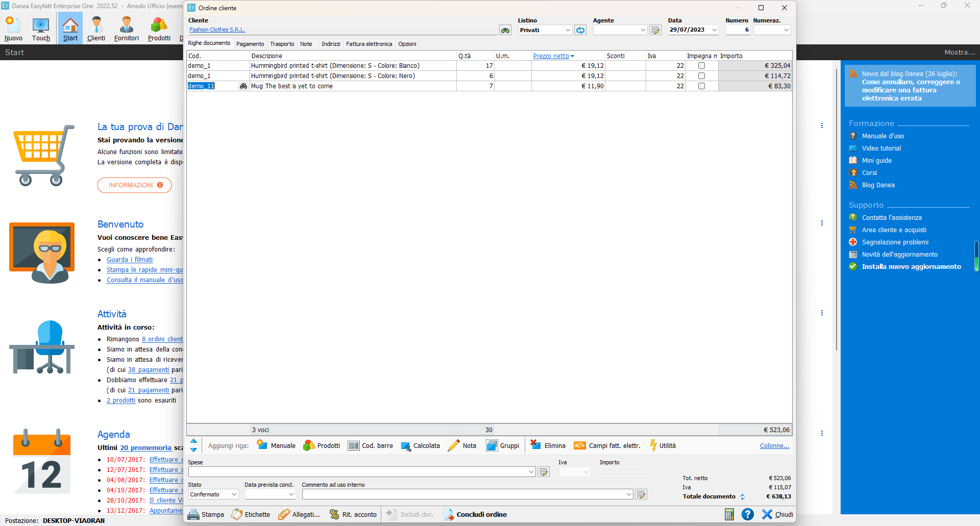The height and width of the screenshot is (526, 980).
Task: Click the Commento ad uso interno field
Action: click(463, 494)
